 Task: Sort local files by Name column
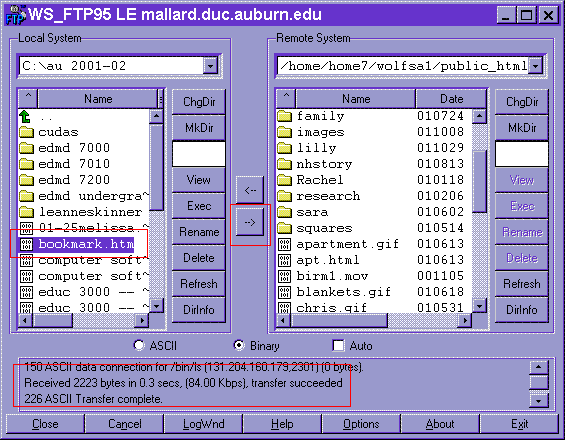[98, 99]
